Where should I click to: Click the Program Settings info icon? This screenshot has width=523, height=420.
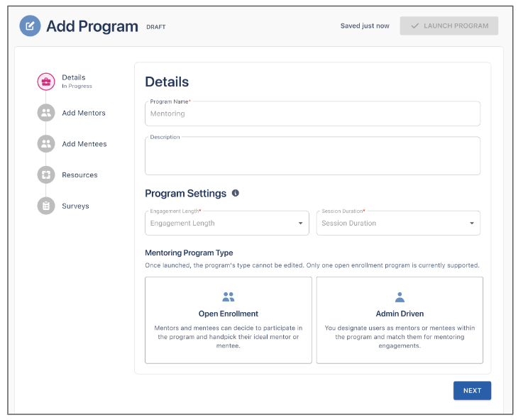[236, 193]
